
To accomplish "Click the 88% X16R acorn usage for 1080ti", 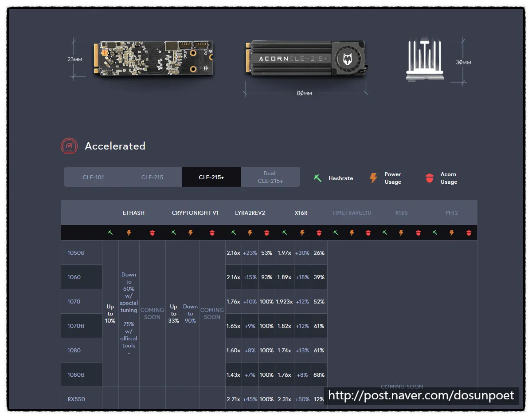I will [x=319, y=375].
